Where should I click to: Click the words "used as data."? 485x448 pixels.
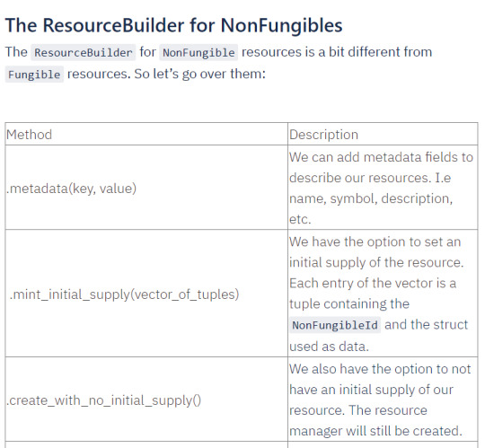(x=329, y=347)
